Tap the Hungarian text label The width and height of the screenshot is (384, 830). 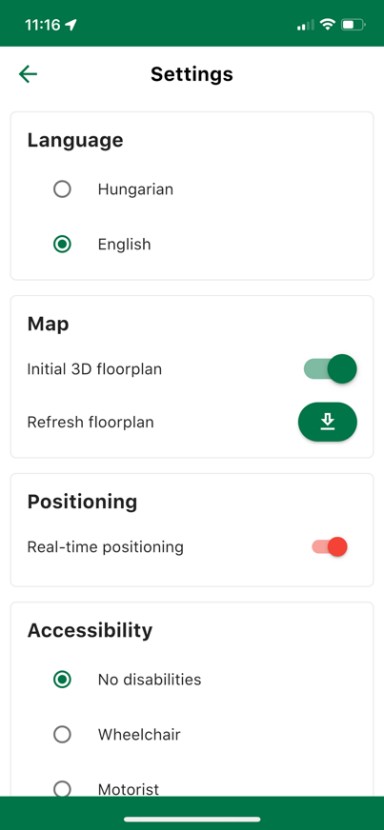click(136, 189)
